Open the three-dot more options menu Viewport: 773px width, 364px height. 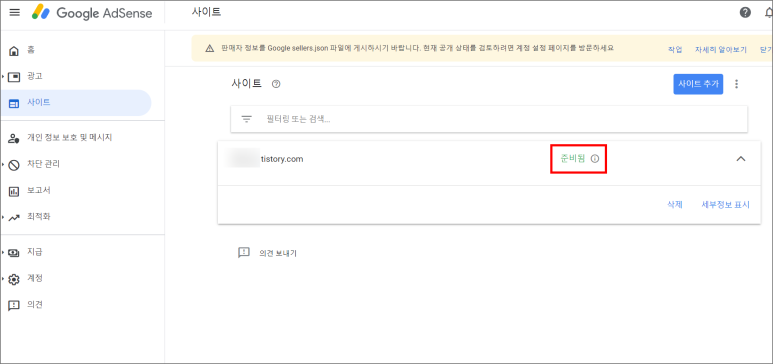coord(737,84)
